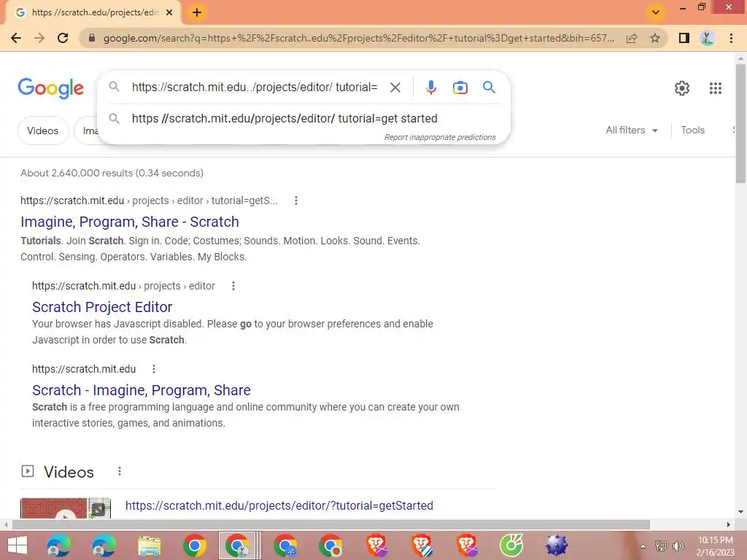Expand the All filters dropdown

click(x=632, y=130)
